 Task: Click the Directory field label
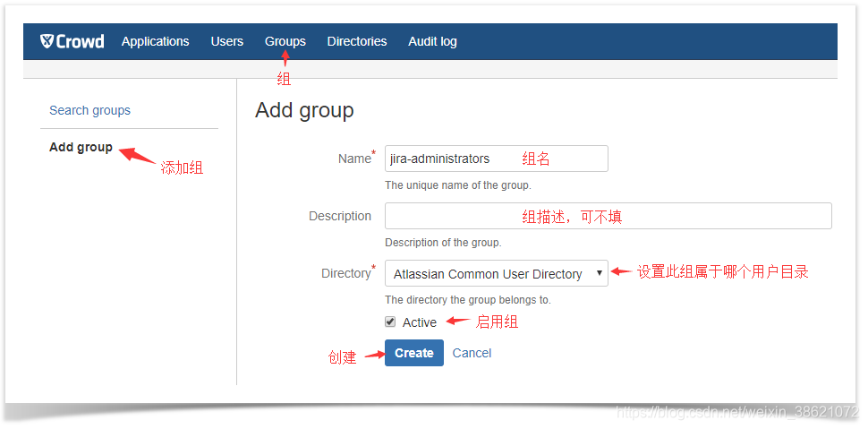pos(346,273)
